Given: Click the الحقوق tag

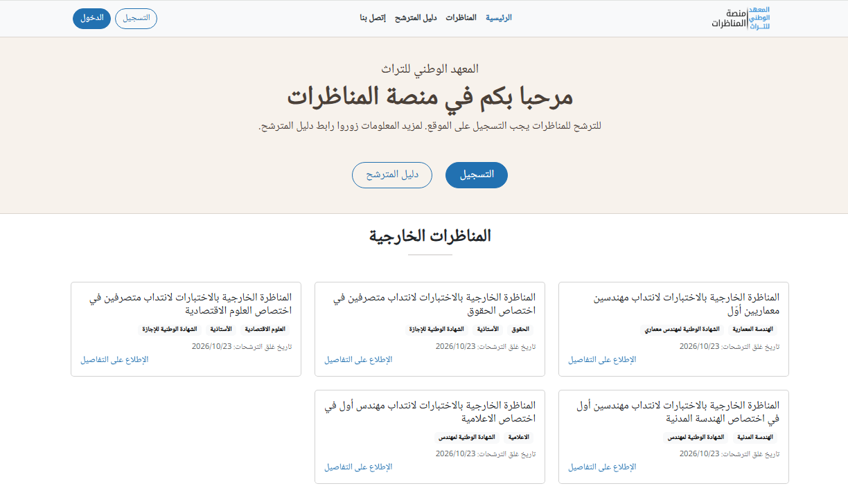Looking at the screenshot, I should [x=521, y=330].
